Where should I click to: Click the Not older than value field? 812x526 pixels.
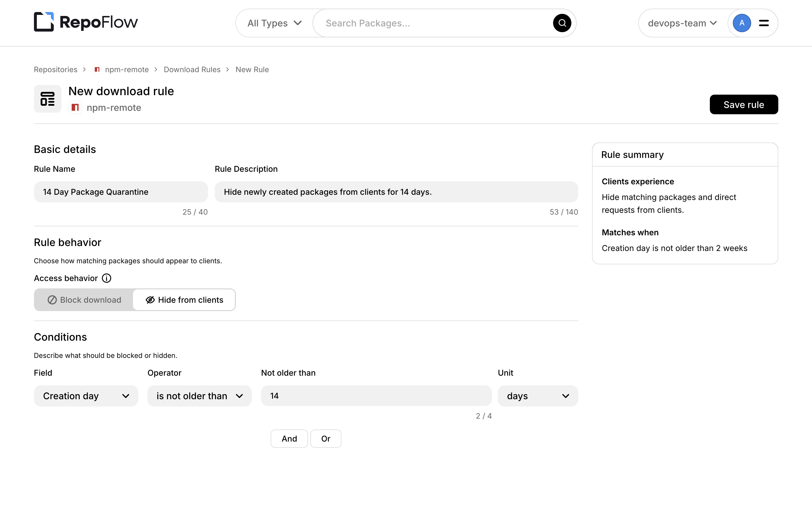pyautogui.click(x=376, y=396)
